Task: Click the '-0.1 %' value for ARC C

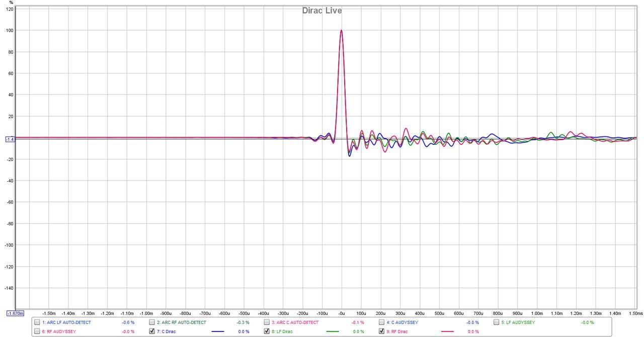Action: point(358,322)
